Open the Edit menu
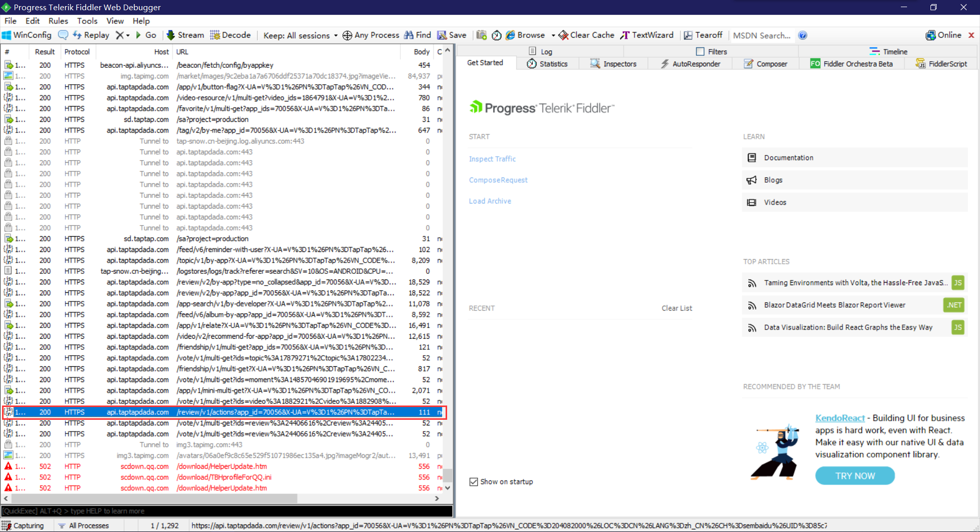 (x=32, y=21)
